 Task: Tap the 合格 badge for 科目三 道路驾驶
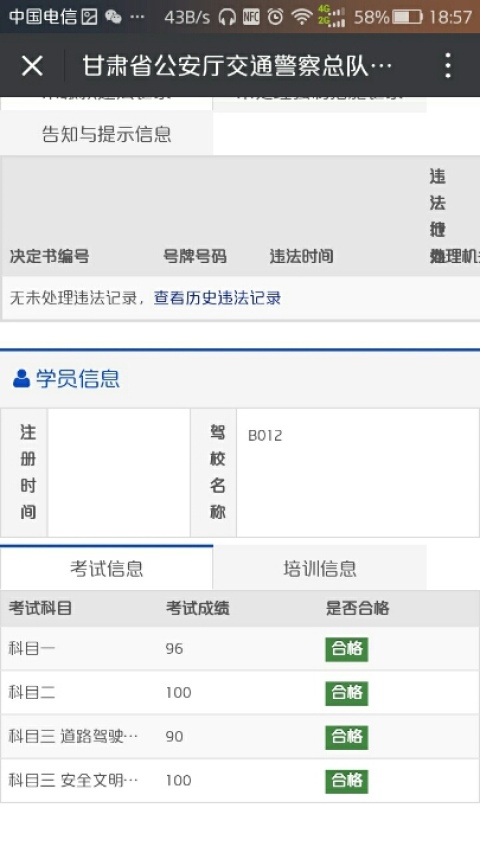point(347,737)
